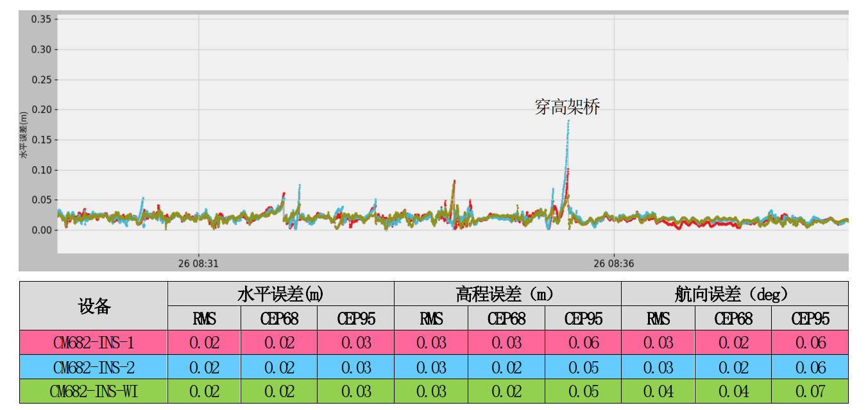Select the 26 08:31 time axis label
Screen dimensions: 868x410
pos(198,263)
